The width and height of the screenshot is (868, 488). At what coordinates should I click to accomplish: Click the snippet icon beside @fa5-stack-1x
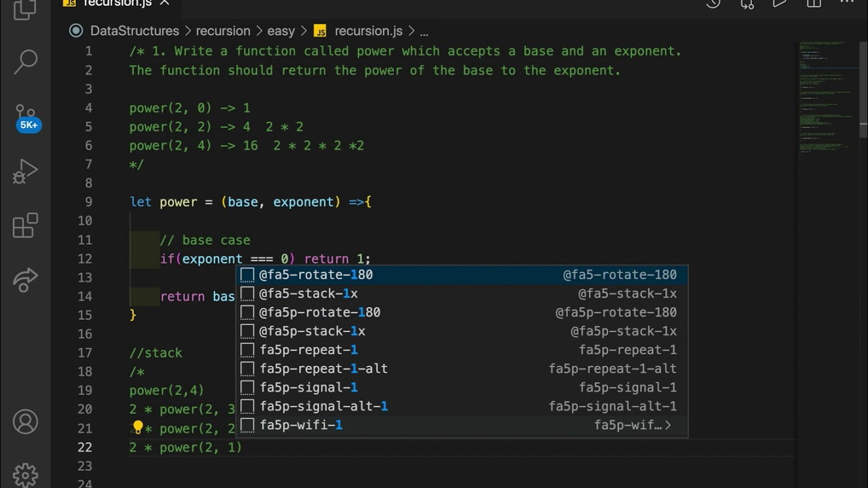point(248,293)
